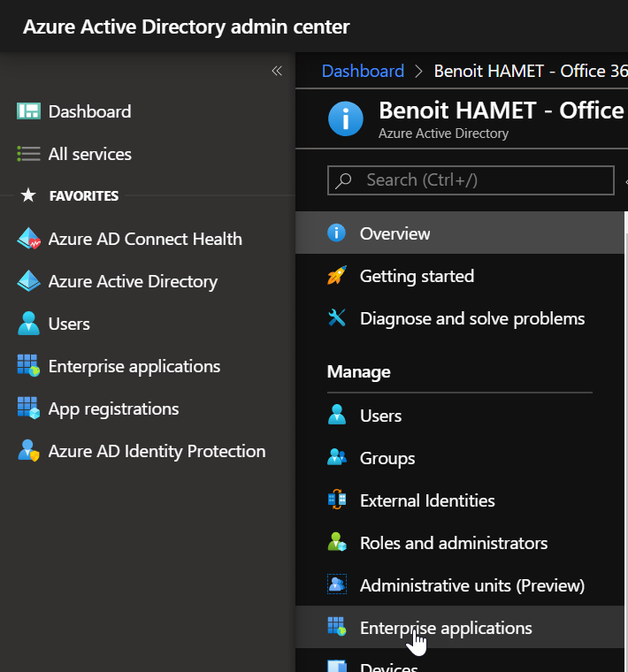This screenshot has width=628, height=672.
Task: Click the Azure AD Identity Protection icon
Action: [28, 451]
